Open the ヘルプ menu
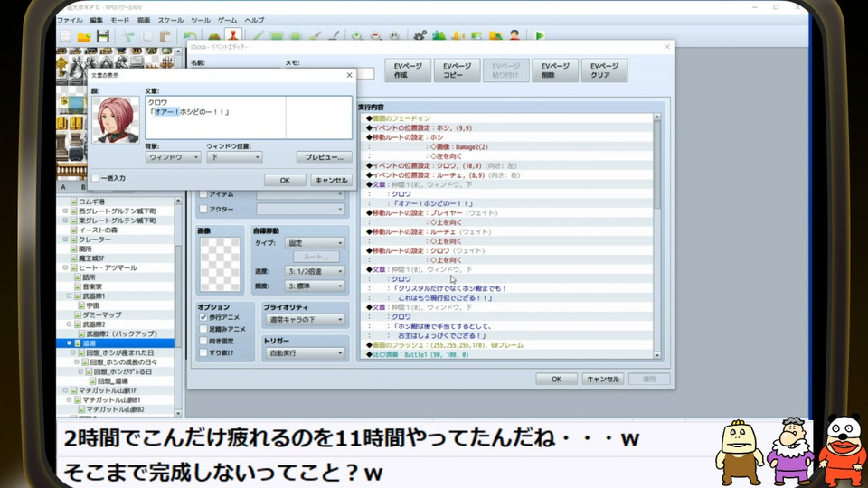868x488 pixels. pos(254,21)
